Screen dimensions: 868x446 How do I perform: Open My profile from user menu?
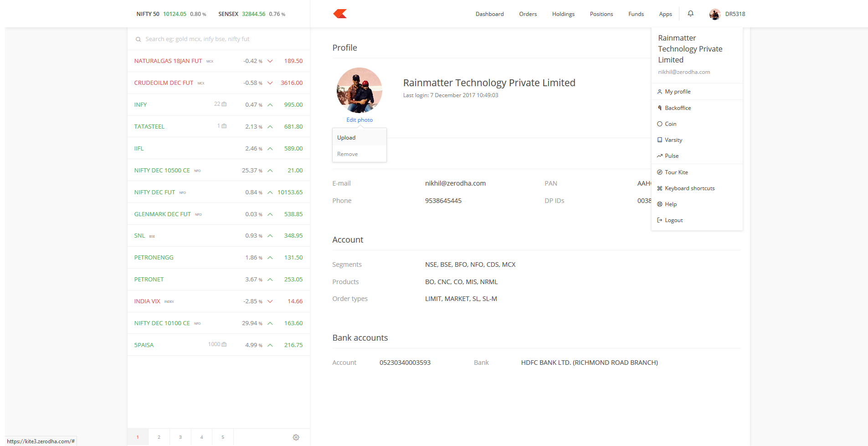pos(697,92)
